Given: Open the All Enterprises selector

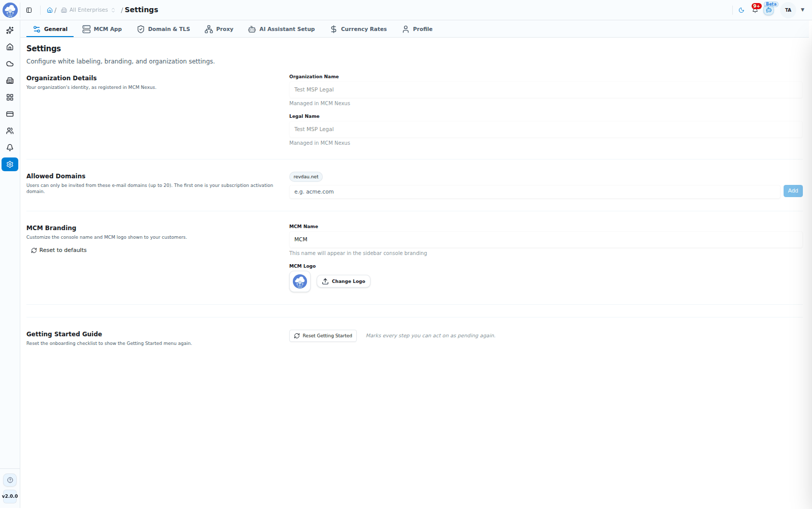Looking at the screenshot, I should pos(88,10).
